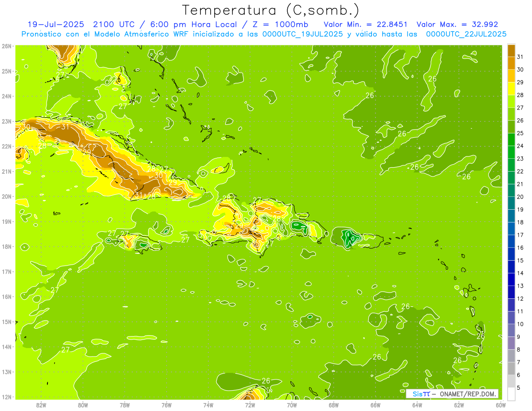532x411 pixels.
Task: Click the legend scale label '13'
Action: (x=520, y=286)
